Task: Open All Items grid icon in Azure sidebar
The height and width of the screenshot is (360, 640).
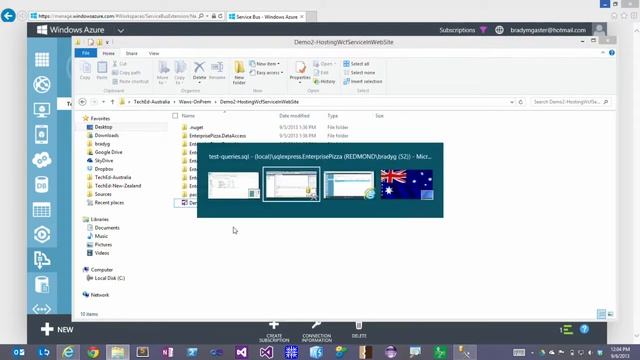Action: pyautogui.click(x=42, y=60)
